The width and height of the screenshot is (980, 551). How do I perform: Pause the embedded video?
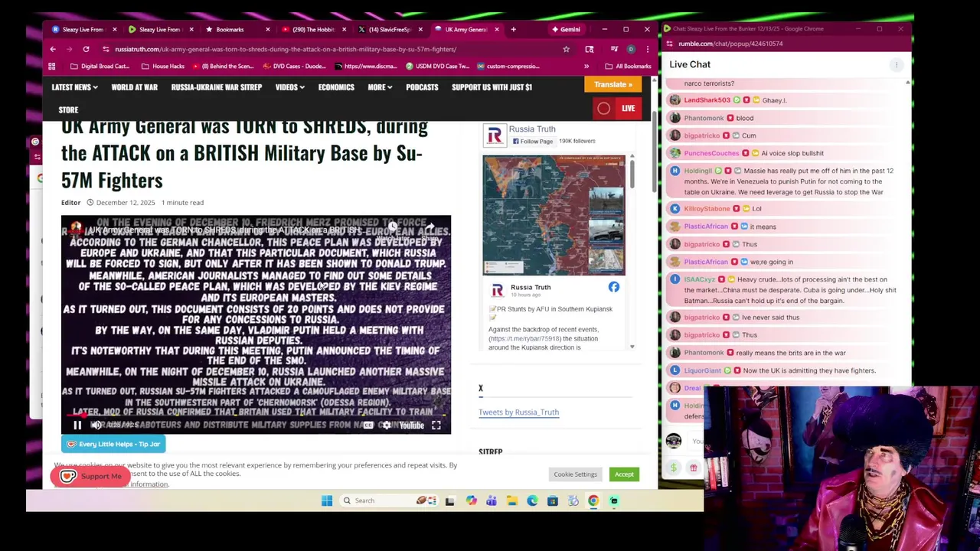click(x=77, y=425)
